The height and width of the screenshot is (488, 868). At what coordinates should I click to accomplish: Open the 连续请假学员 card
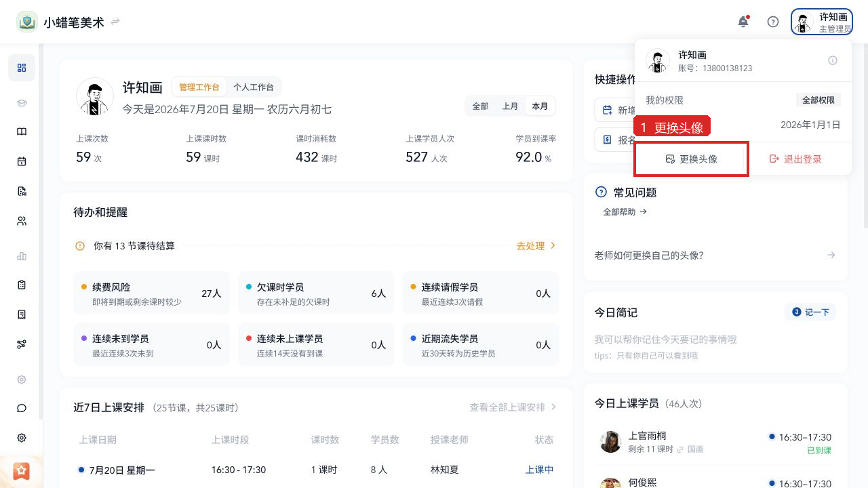click(x=481, y=293)
